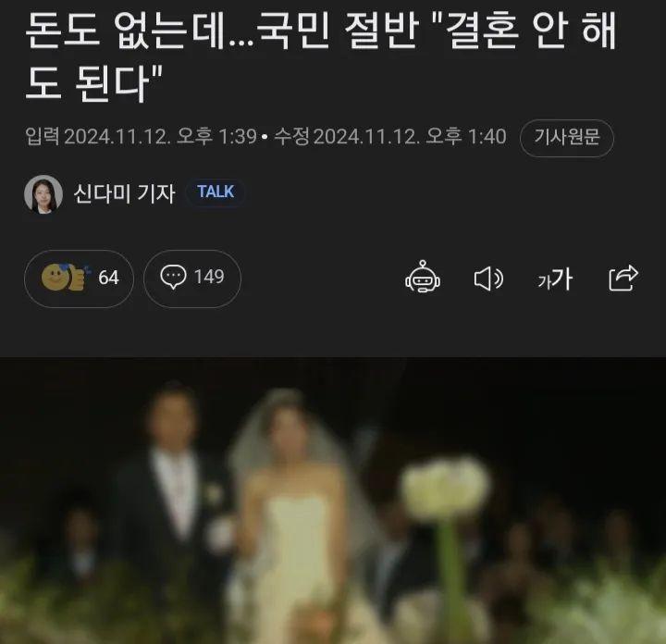Tap the share arrow icon
666x644 pixels.
623,279
